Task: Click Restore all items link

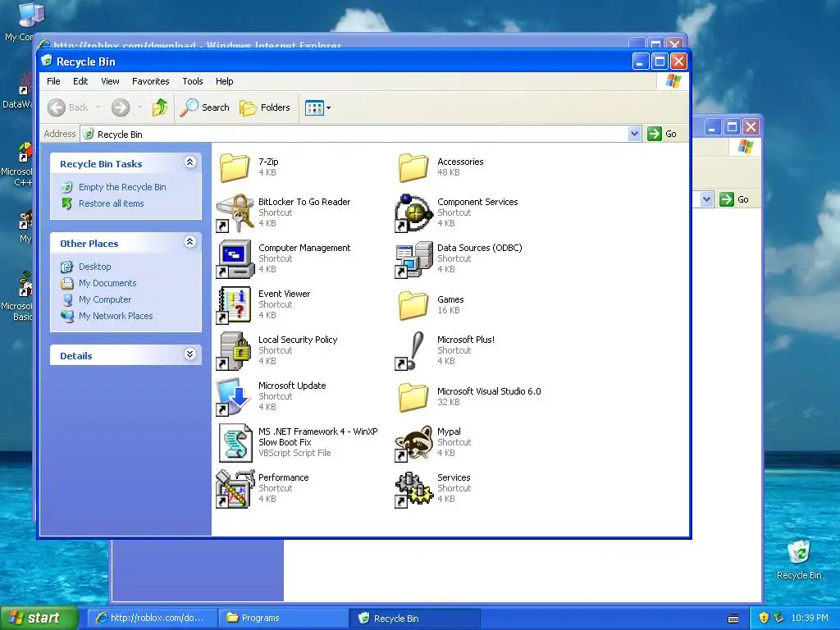Action: click(x=111, y=203)
